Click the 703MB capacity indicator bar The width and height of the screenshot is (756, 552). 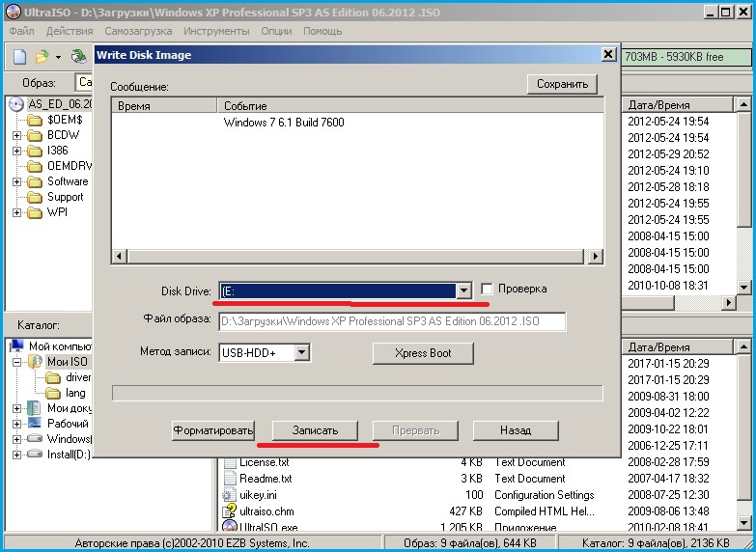tap(686, 57)
